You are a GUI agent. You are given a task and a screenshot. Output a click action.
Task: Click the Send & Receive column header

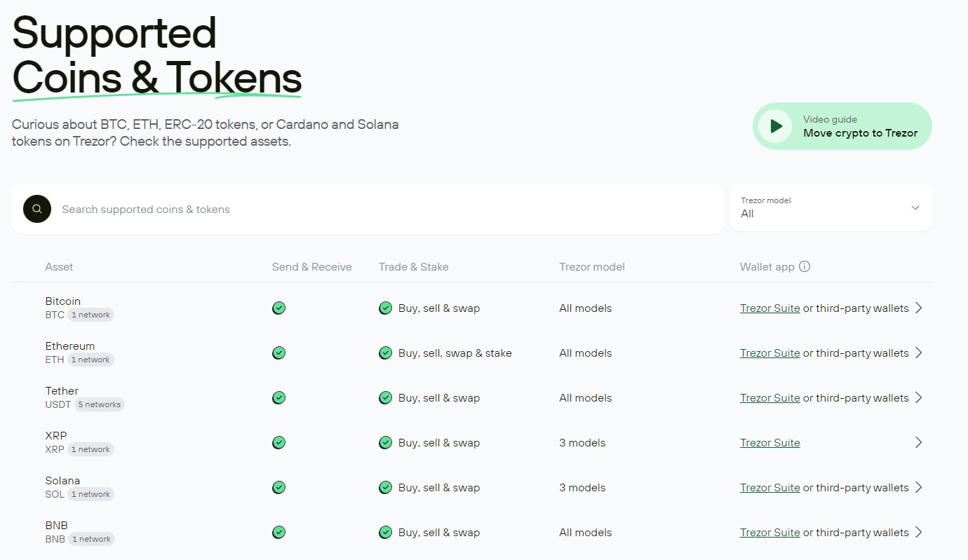[x=312, y=267]
